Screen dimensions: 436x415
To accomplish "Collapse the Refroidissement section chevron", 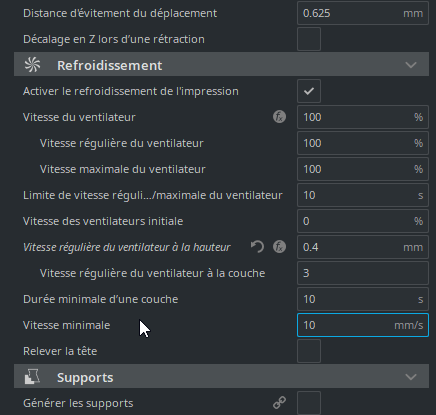I will [x=411, y=65].
